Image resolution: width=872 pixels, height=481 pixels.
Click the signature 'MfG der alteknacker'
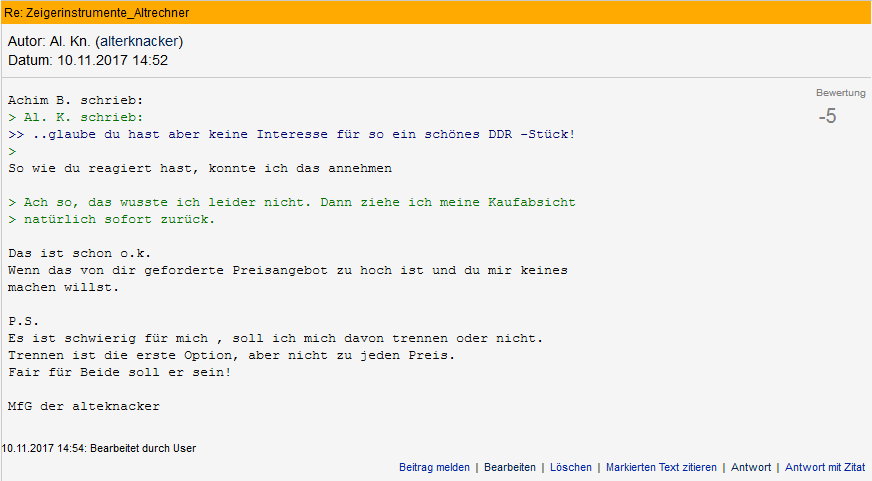83,406
